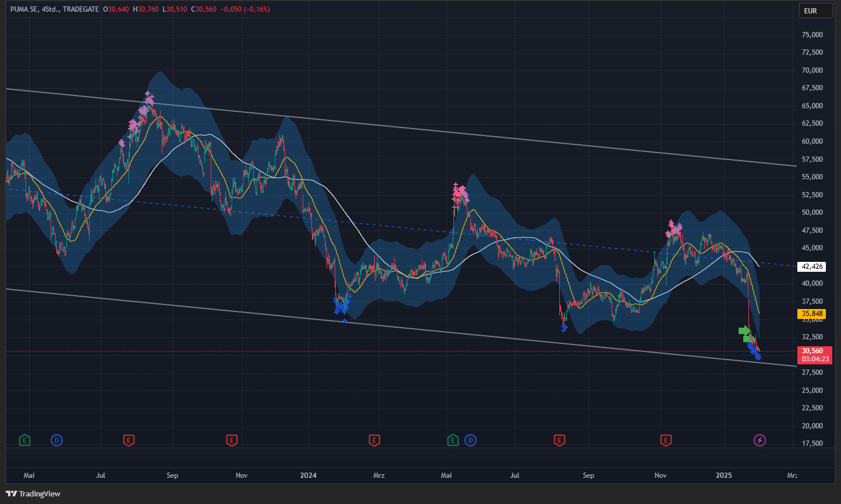This screenshot has width=841, height=504.
Task: Click the 2025 label on the time axis
Action: pyautogui.click(x=725, y=476)
